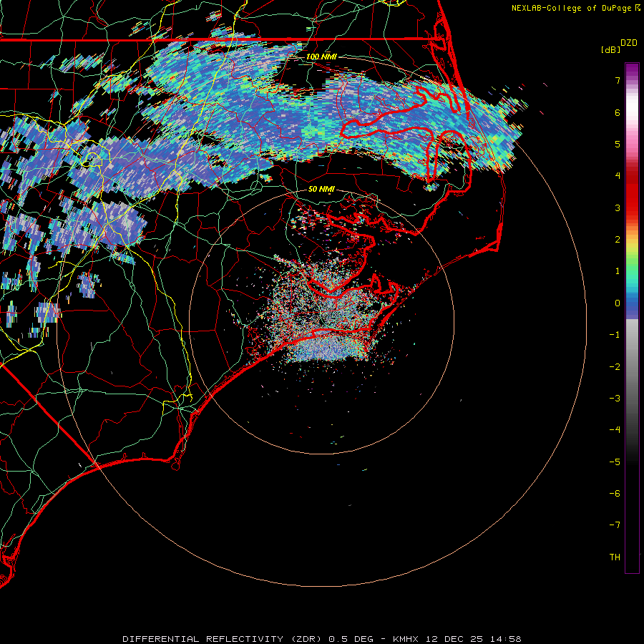Select the DZD legend title
The image size is (644, 644).
point(629,43)
